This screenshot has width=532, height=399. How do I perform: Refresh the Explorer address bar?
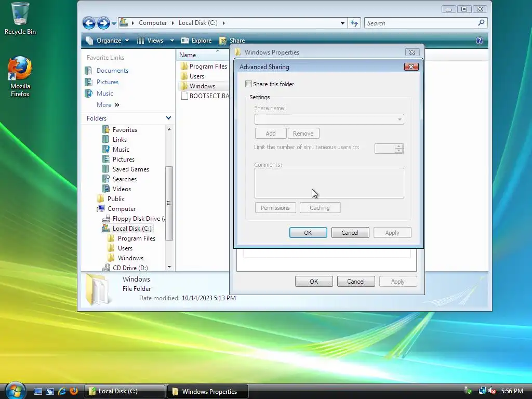354,23
